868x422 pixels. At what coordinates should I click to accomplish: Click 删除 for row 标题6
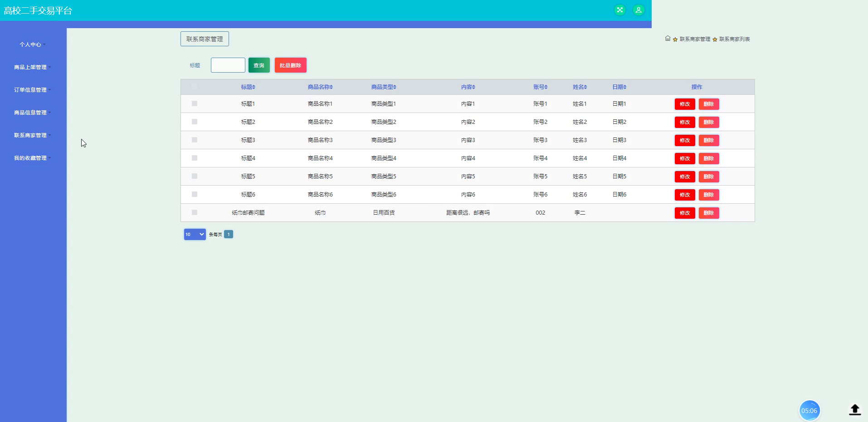[x=709, y=195]
